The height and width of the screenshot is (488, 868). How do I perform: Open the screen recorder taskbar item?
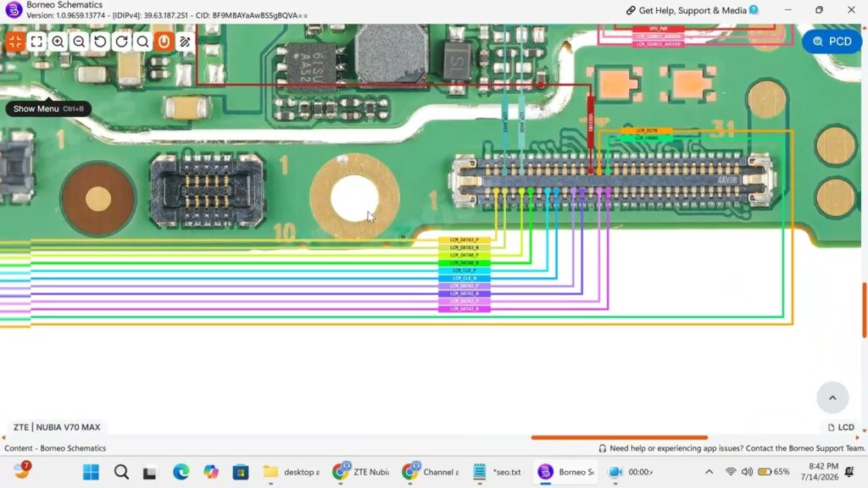click(x=631, y=472)
